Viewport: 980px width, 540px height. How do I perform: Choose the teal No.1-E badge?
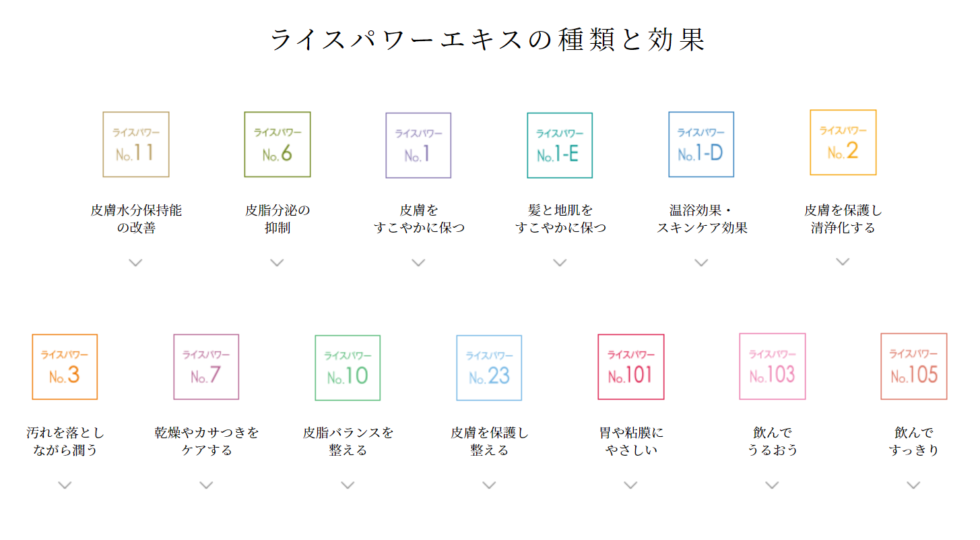pos(560,145)
